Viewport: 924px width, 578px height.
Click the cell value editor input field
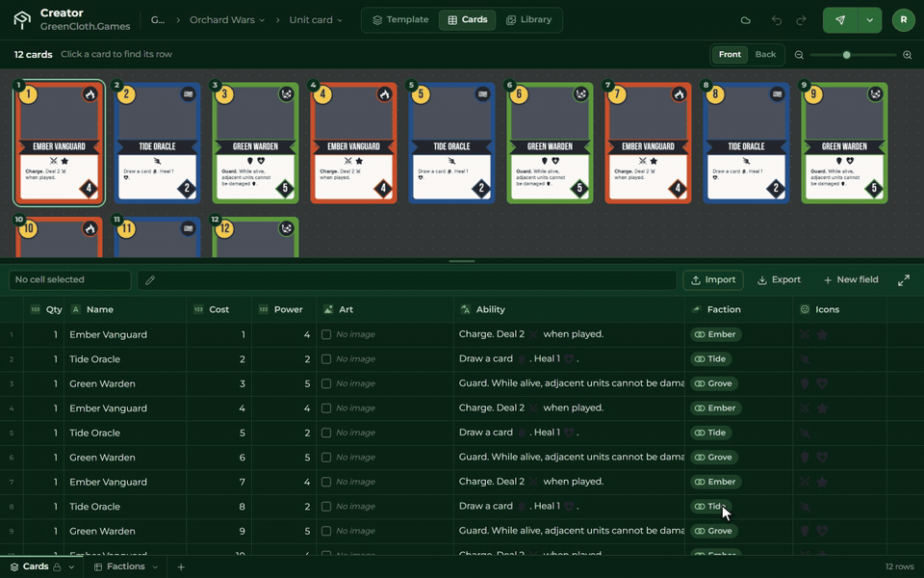406,280
